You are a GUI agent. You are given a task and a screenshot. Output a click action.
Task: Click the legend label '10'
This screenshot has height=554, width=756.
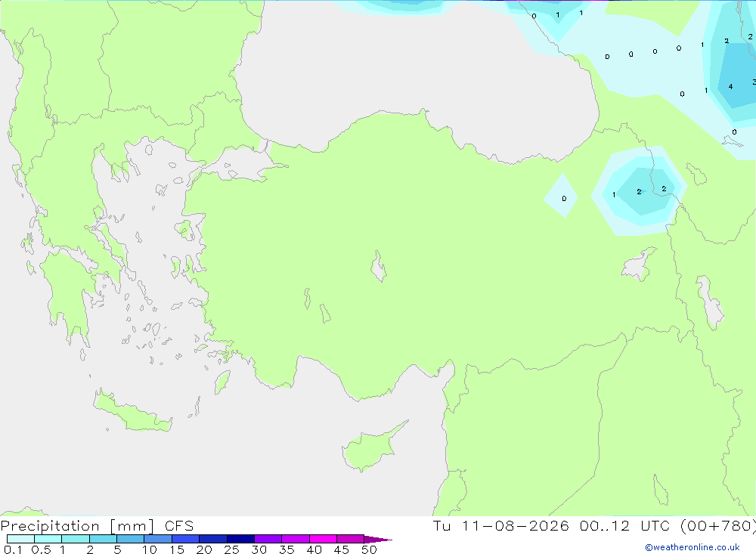click(150, 549)
